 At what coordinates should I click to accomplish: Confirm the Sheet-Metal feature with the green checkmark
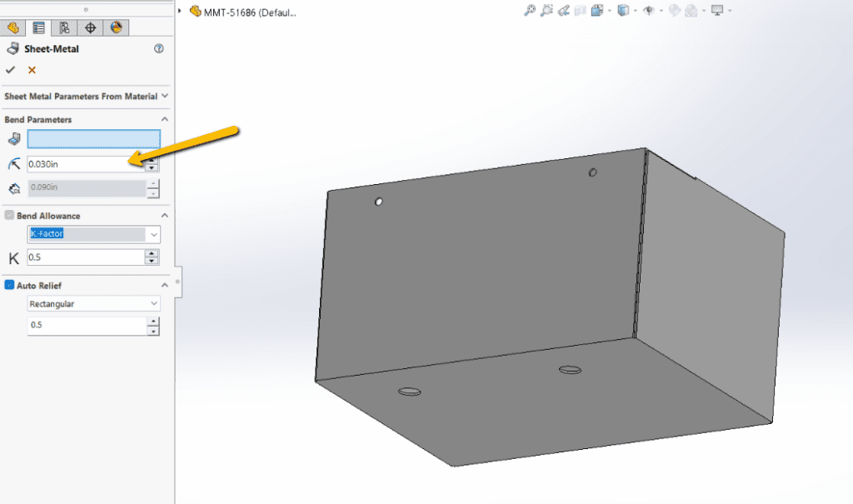11,70
